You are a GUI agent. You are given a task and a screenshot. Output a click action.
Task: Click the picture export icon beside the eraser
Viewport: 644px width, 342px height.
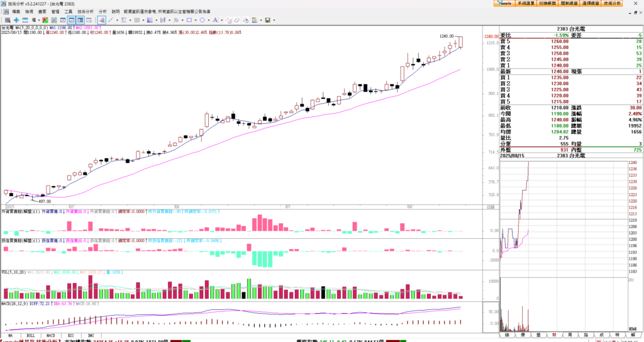(x=246, y=19)
